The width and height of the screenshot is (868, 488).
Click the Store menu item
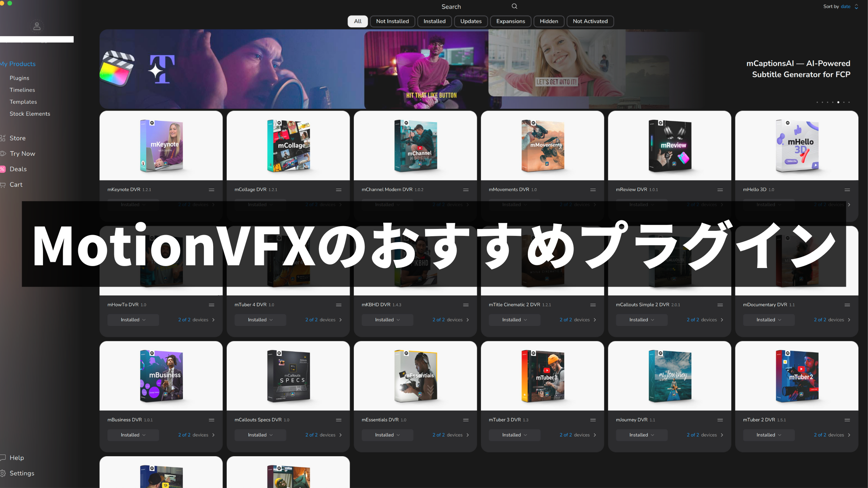(x=17, y=137)
